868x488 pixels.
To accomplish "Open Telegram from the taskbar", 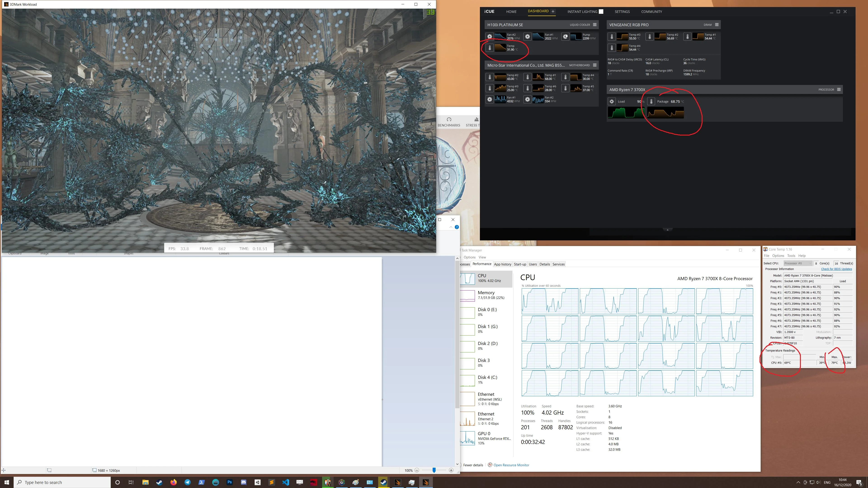I will click(187, 482).
